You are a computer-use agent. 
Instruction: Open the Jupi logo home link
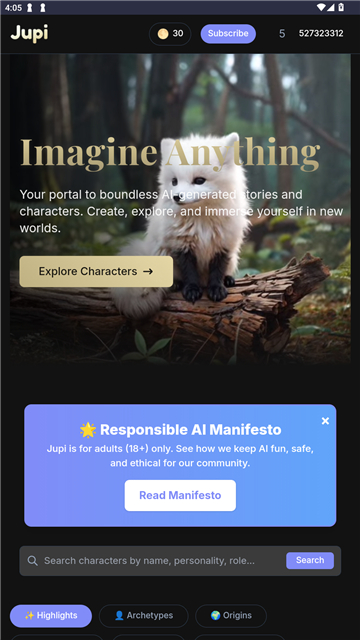[29, 33]
